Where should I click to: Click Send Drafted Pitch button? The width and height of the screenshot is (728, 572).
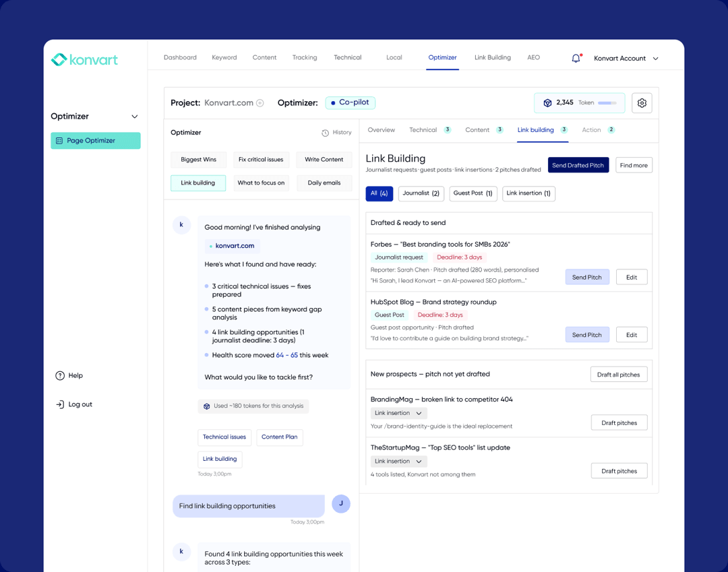578,165
